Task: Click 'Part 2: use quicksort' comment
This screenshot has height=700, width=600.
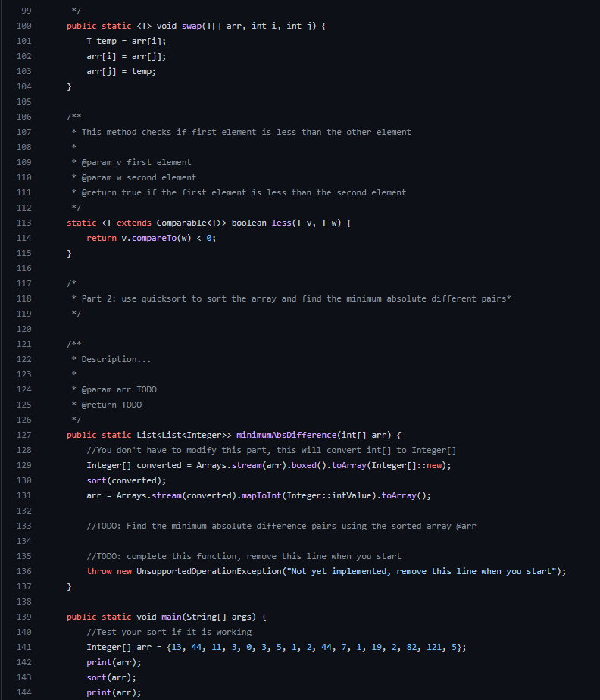Action: tap(296, 298)
